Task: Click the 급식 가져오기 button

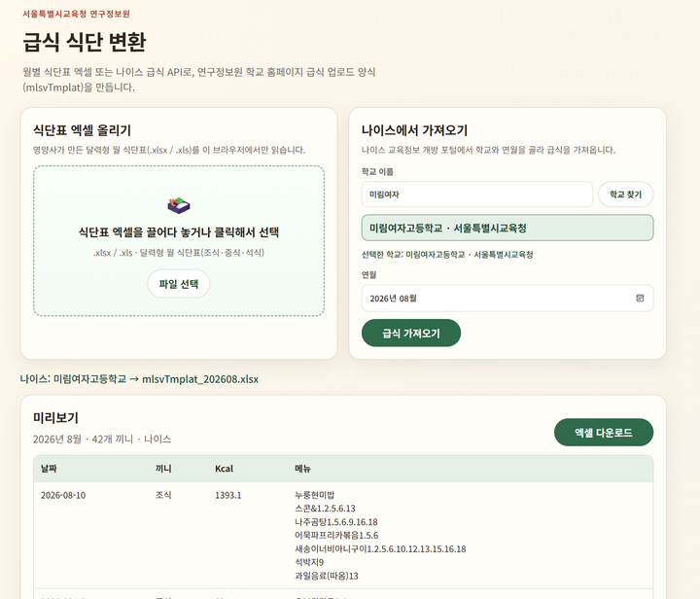Action: (410, 333)
